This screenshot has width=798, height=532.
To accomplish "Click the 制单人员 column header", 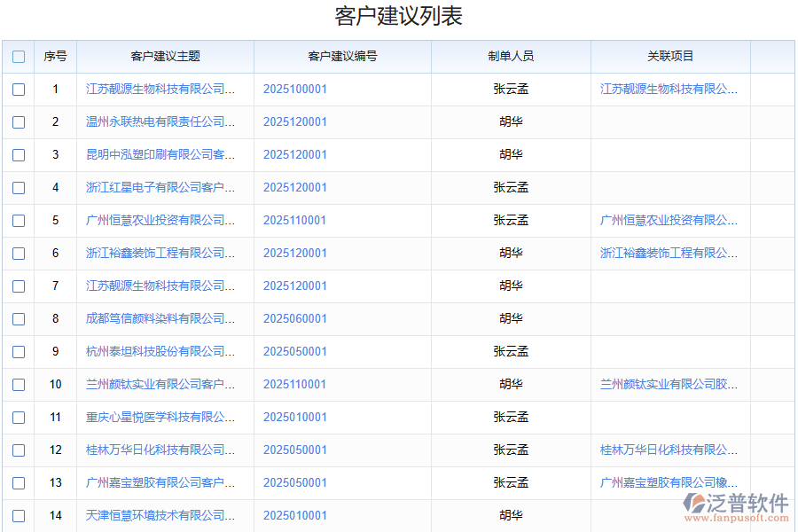I will coord(509,56).
